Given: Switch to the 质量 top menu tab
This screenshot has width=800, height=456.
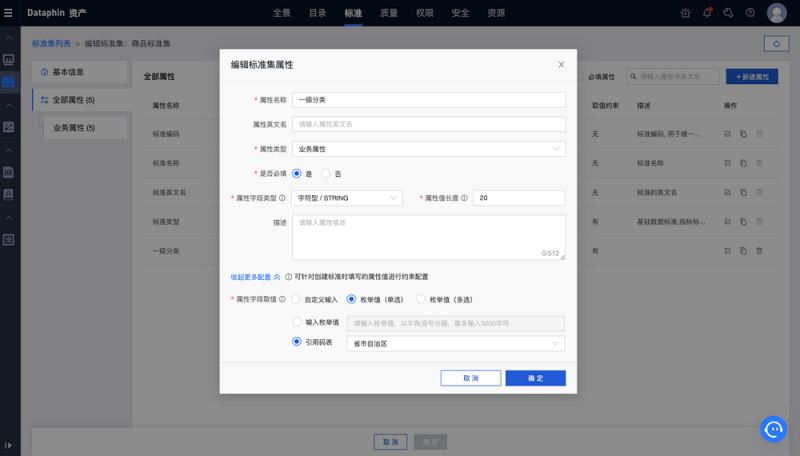Looking at the screenshot, I should [x=389, y=13].
